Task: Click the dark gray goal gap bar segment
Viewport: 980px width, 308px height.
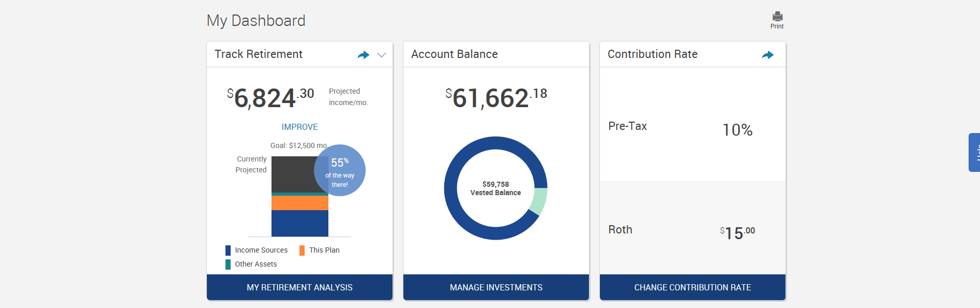Action: point(292,174)
